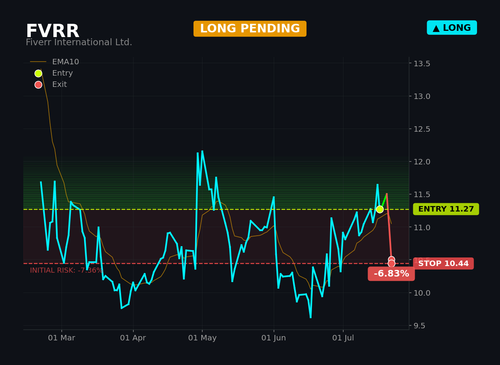This screenshot has height=365, width=500.
Task: Click the ENTRY 11.27 price label
Action: 446,209
